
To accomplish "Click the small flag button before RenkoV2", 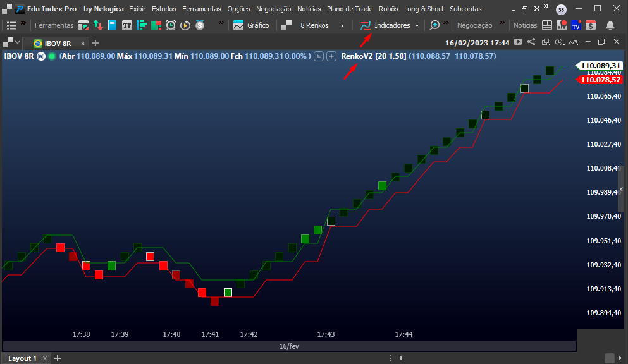I will point(318,56).
